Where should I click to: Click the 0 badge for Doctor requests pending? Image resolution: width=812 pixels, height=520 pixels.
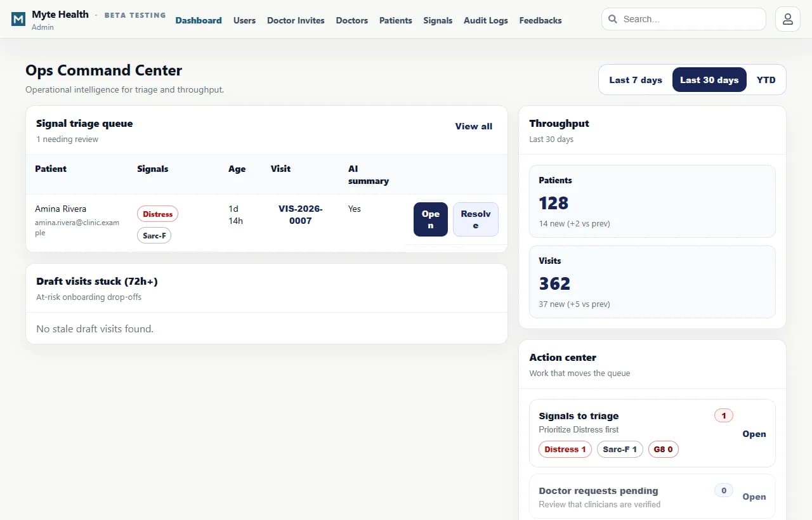click(724, 490)
